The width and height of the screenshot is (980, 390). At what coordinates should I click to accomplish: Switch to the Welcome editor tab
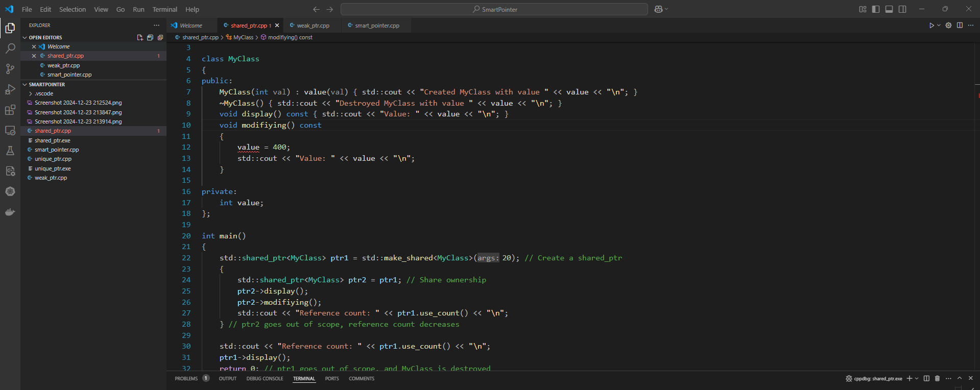[192, 25]
